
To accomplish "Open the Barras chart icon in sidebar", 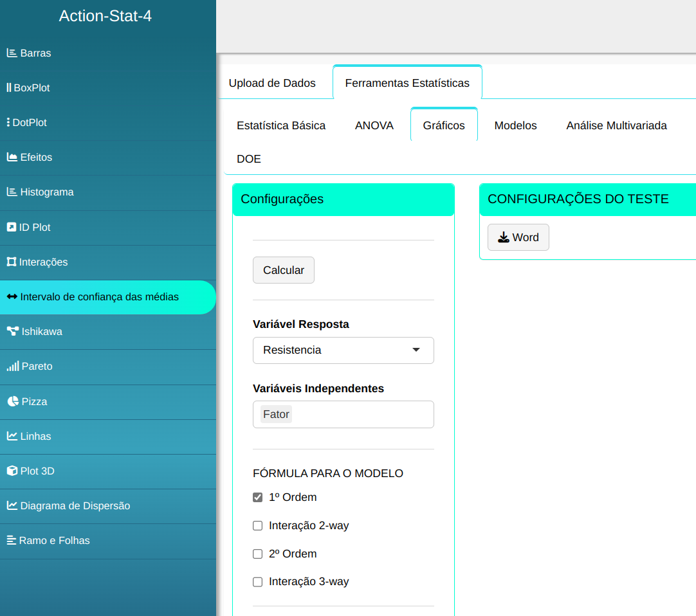I will (12, 53).
